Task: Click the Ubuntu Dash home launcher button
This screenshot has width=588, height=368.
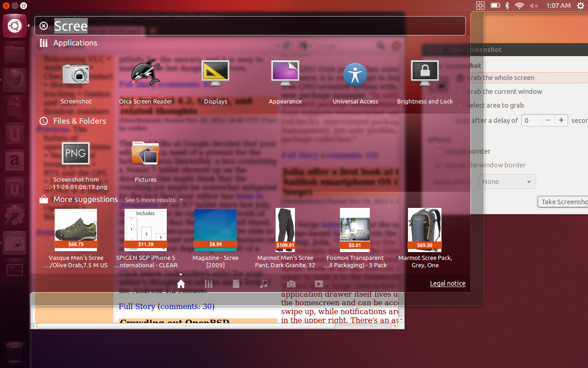Action: click(x=15, y=26)
